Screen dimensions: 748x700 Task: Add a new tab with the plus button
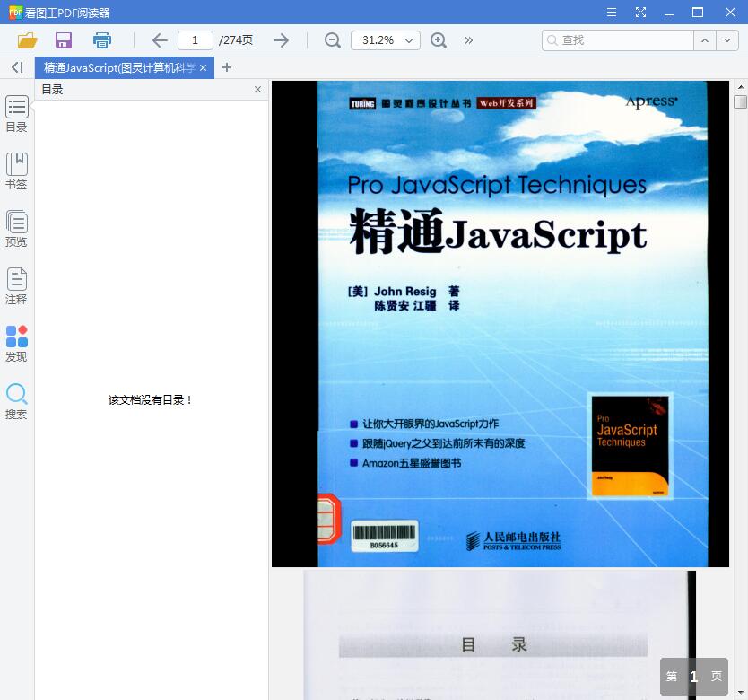pos(227,67)
